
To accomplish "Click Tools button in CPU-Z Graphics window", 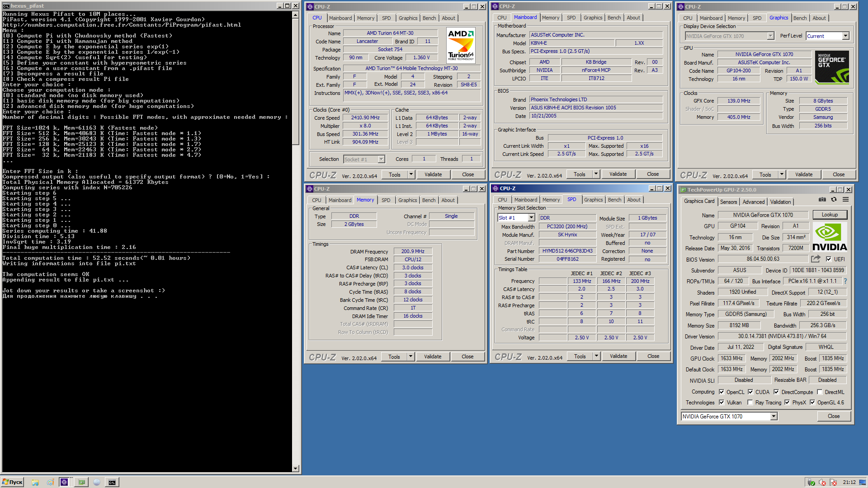I will [765, 174].
